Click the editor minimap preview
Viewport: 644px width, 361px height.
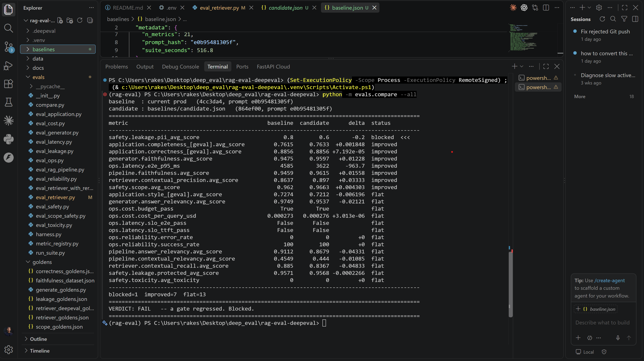click(523, 37)
